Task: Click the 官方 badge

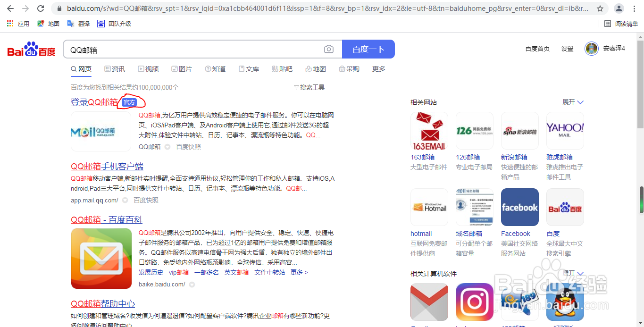Action: point(129,102)
